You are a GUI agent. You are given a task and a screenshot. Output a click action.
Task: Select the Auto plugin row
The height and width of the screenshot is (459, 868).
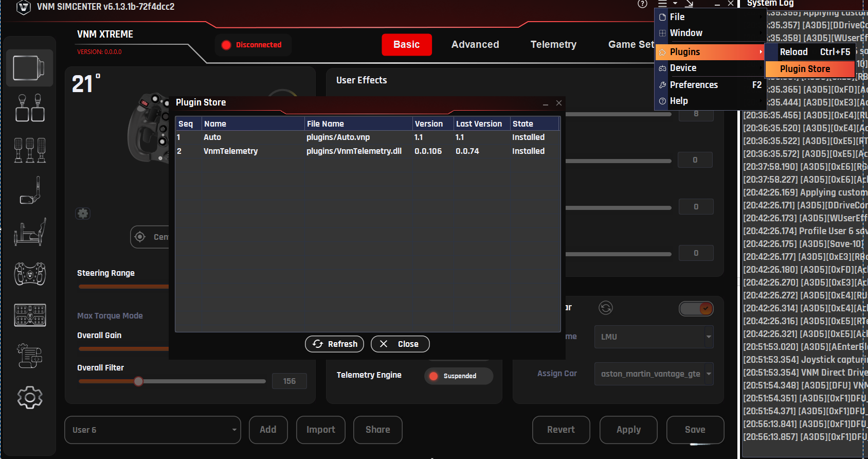pos(367,137)
